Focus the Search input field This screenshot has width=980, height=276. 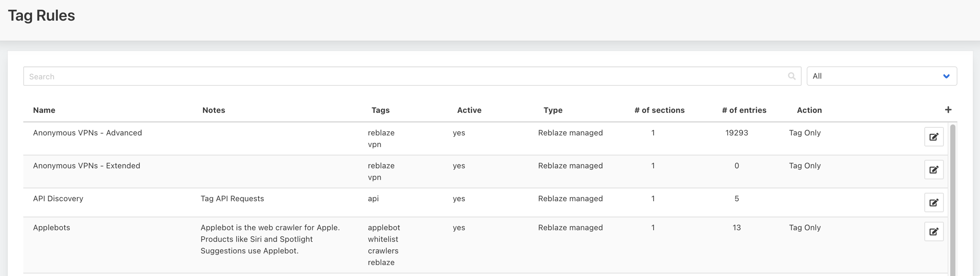tap(404, 76)
